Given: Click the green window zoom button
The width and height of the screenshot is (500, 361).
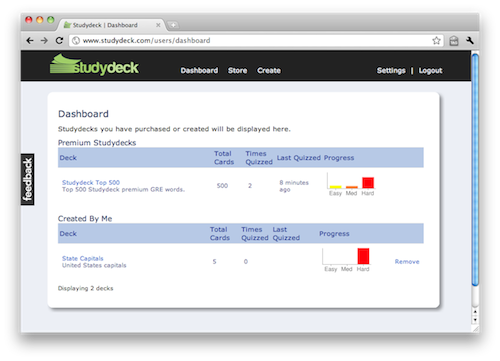Looking at the screenshot, I should (51, 20).
